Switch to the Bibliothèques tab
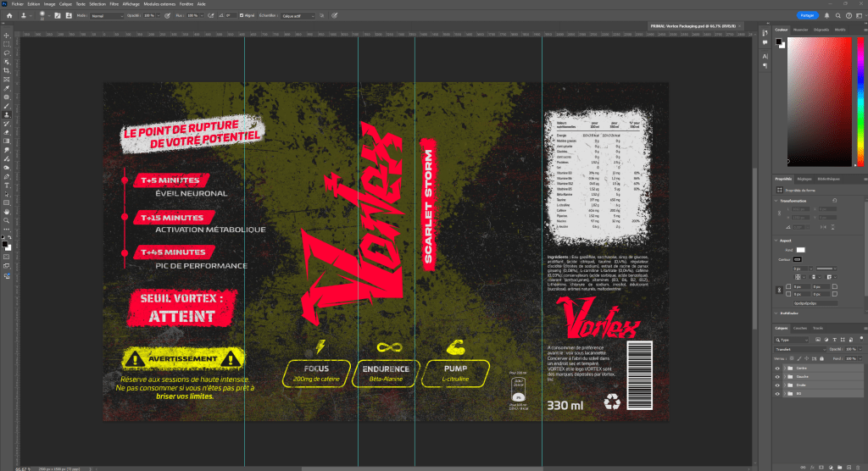Screen dimensions: 868x471 tap(829, 179)
